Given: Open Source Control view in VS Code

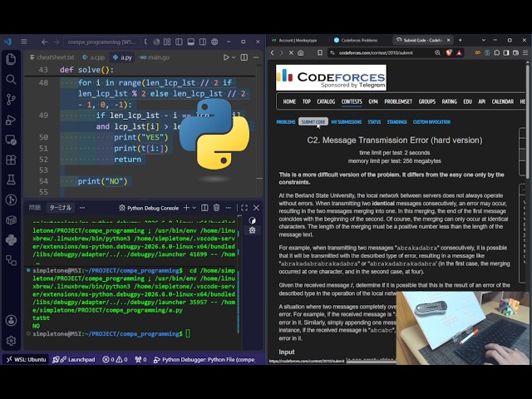Looking at the screenshot, I should pos(11,100).
